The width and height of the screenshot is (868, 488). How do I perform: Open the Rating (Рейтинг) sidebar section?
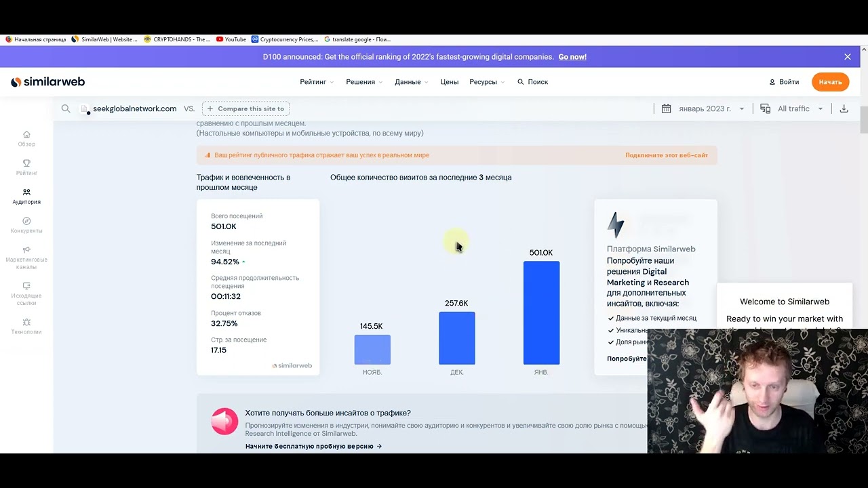click(x=26, y=167)
